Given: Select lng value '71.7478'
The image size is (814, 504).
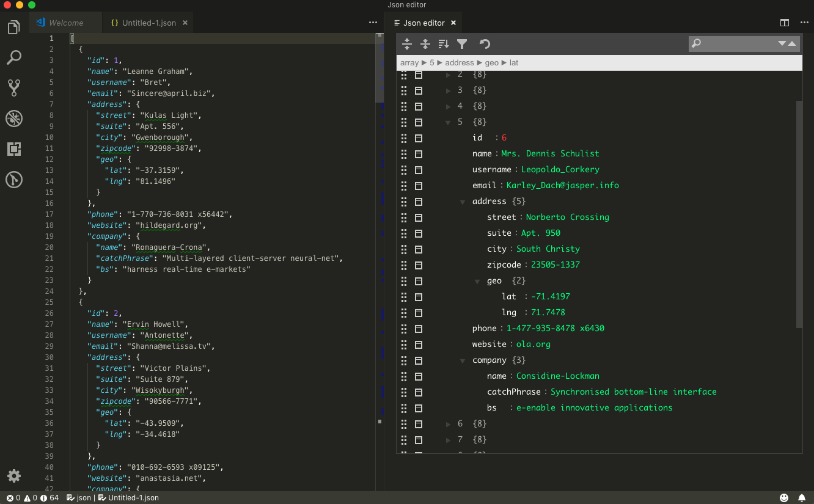Looking at the screenshot, I should point(548,312).
